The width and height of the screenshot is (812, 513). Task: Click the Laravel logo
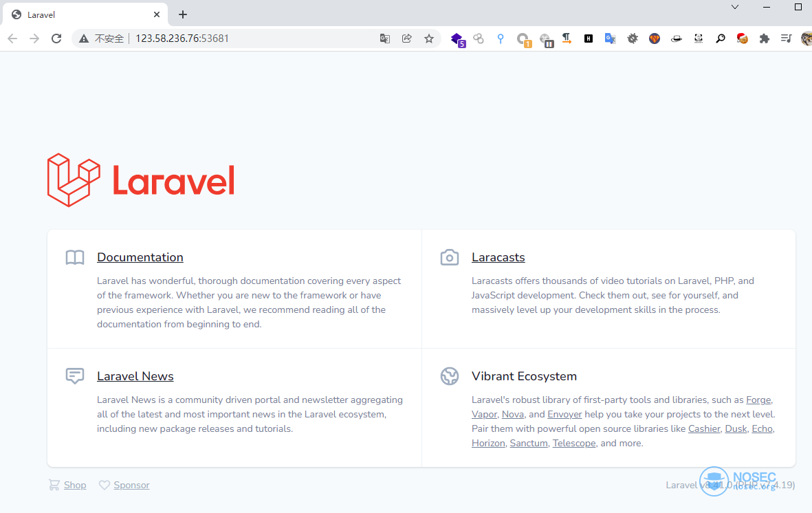(141, 179)
